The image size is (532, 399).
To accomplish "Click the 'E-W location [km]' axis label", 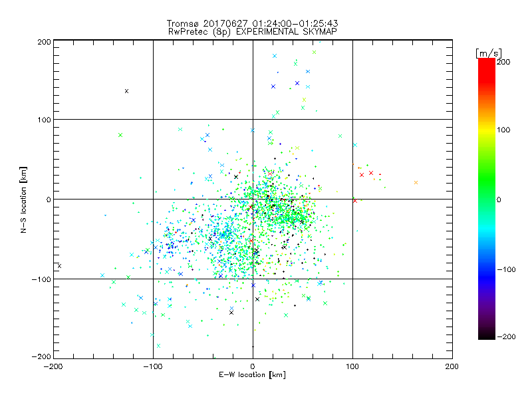I will (252, 375).
